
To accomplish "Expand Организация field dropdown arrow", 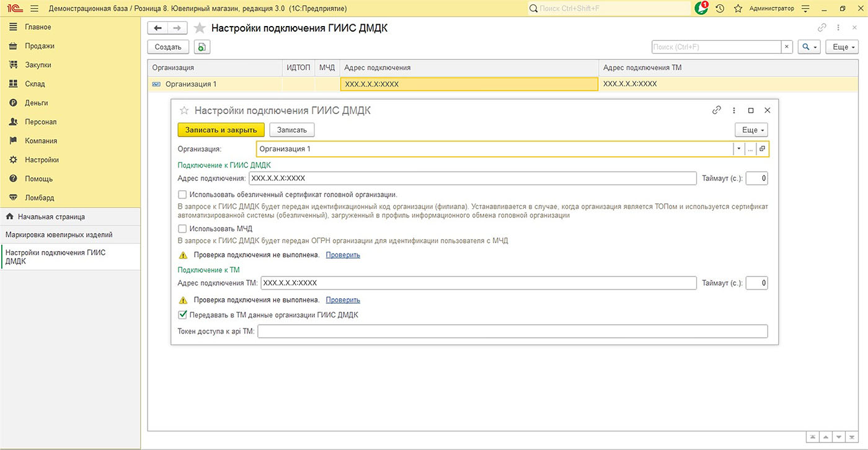I will coord(738,149).
